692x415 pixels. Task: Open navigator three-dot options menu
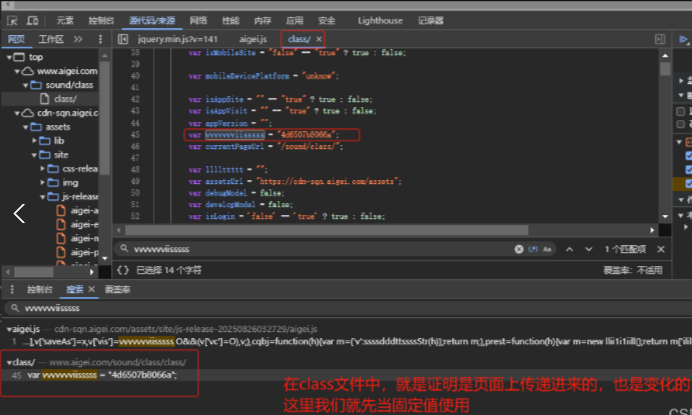(x=100, y=39)
